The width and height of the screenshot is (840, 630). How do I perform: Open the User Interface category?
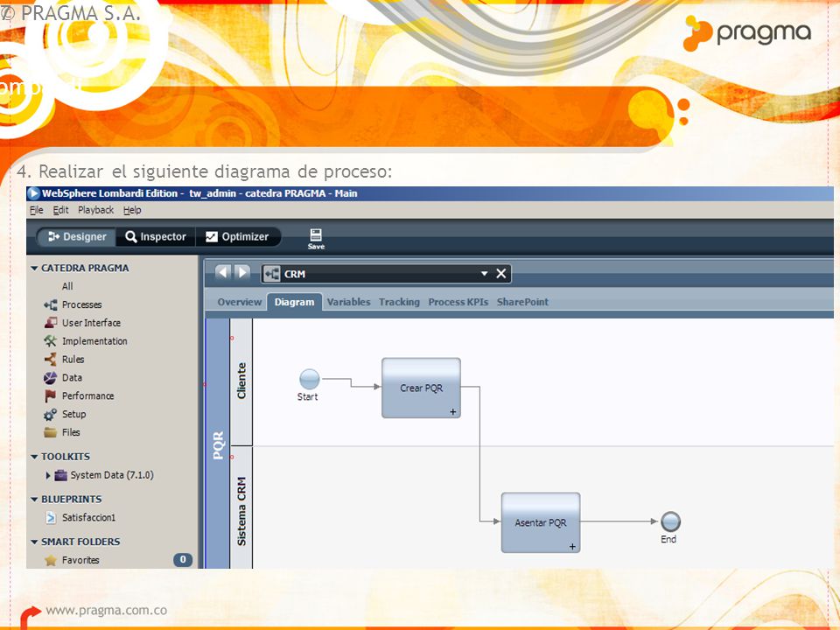pos(91,323)
